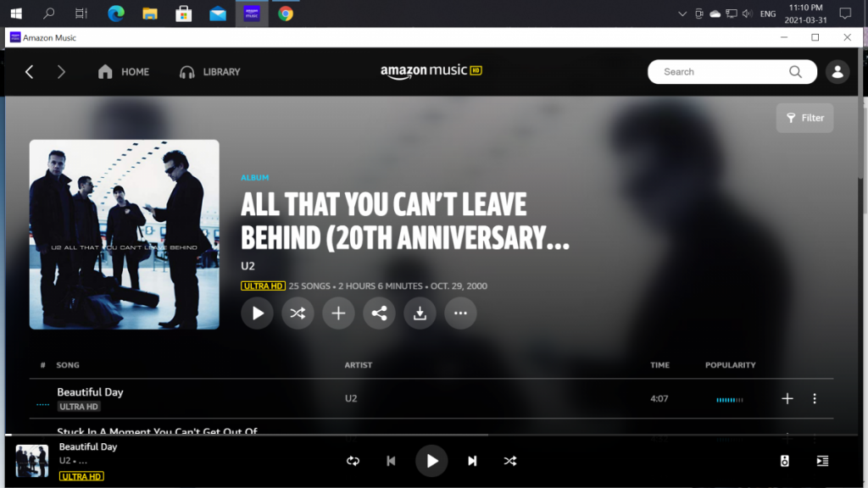Image resolution: width=868 pixels, height=488 pixels.
Task: Play the album
Action: (x=257, y=313)
